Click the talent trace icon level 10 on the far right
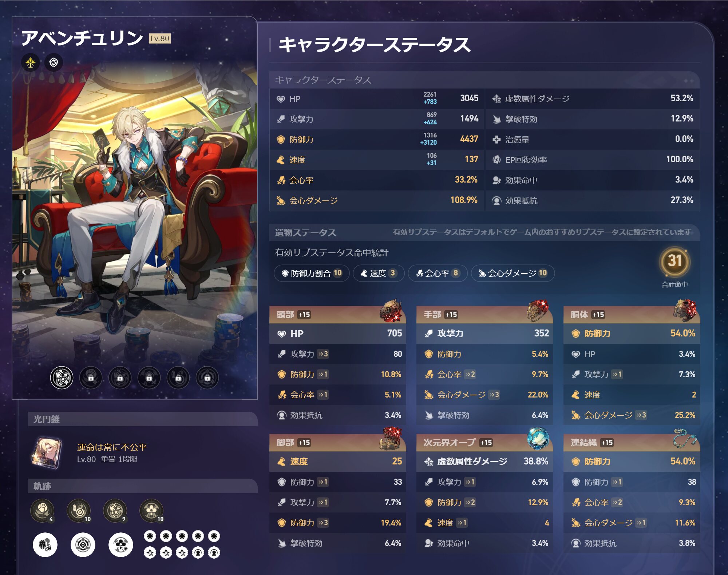Viewport: 728px width, 575px height. [151, 510]
